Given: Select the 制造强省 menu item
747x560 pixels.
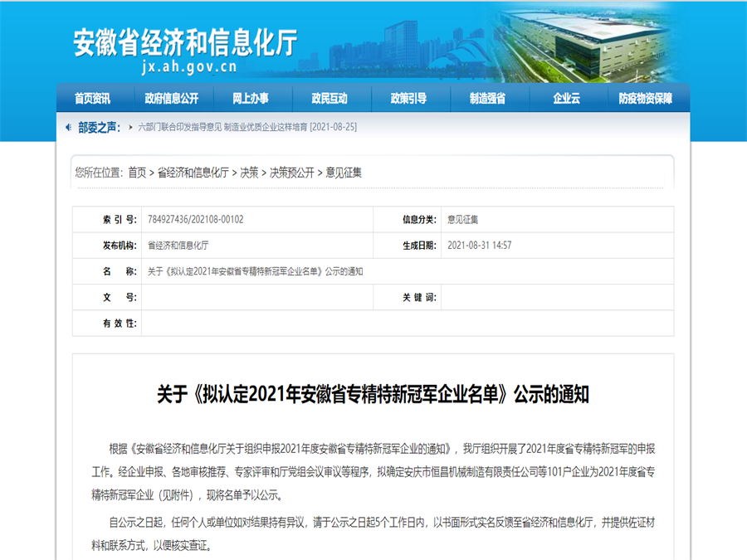Looking at the screenshot, I should (x=487, y=98).
